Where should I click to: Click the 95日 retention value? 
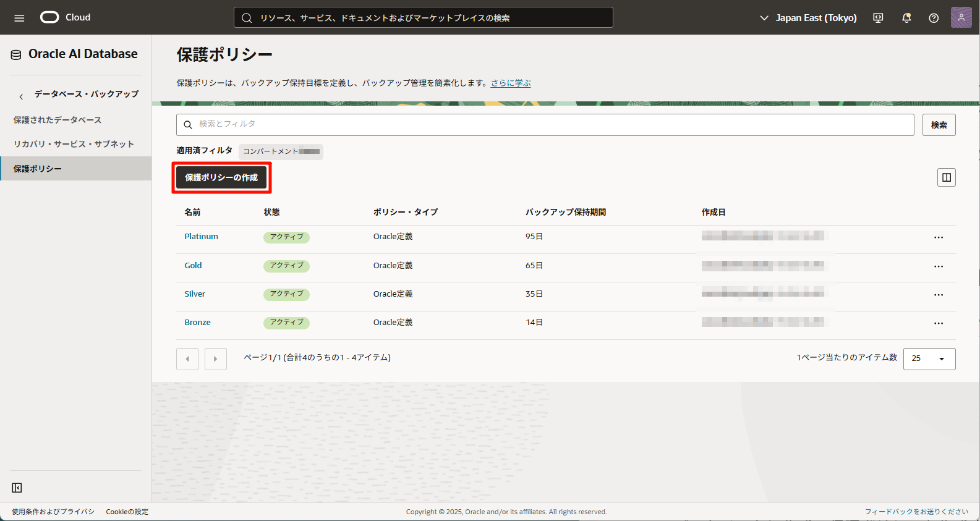click(534, 237)
